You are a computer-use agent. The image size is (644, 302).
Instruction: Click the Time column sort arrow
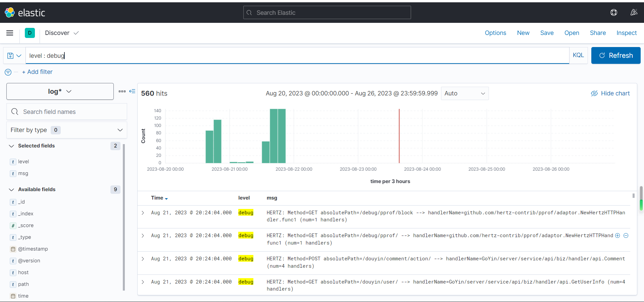[166, 199]
